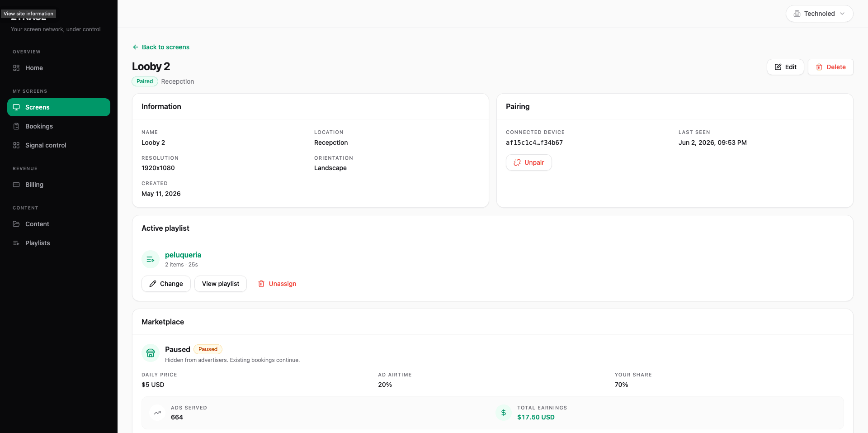Screen dimensions: 868x433
Task: Unassign the active playlist
Action: (x=277, y=284)
